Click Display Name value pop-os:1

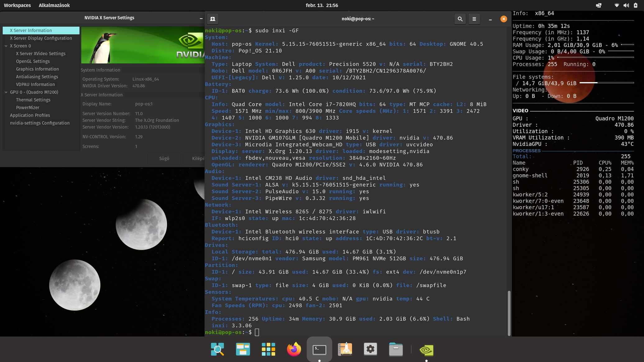click(144, 104)
